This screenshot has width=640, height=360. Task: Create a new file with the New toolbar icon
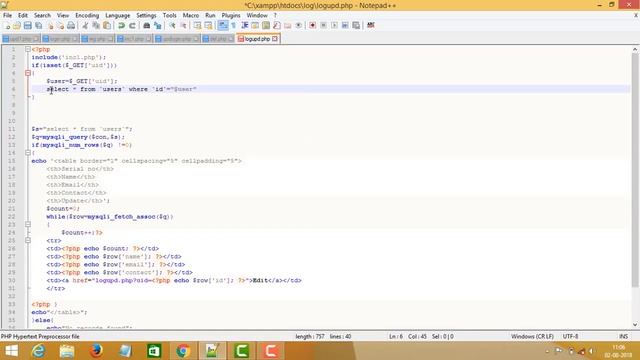tap(7, 25)
